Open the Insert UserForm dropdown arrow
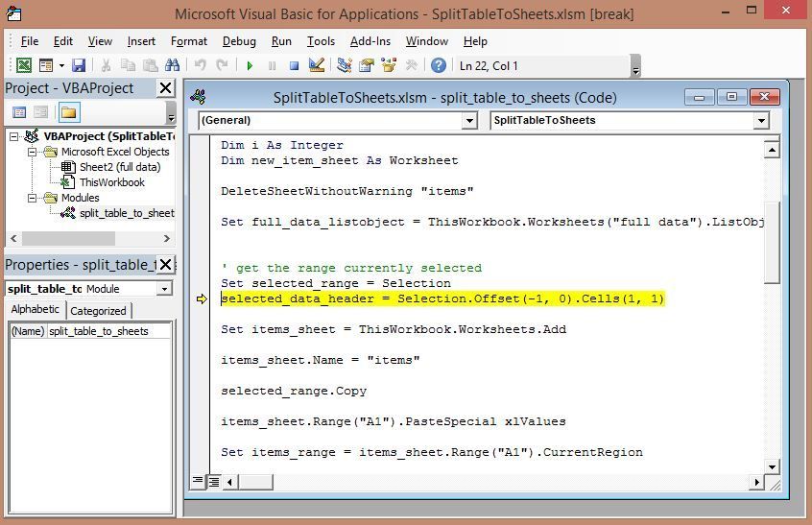Image resolution: width=812 pixels, height=525 pixels. (61, 66)
